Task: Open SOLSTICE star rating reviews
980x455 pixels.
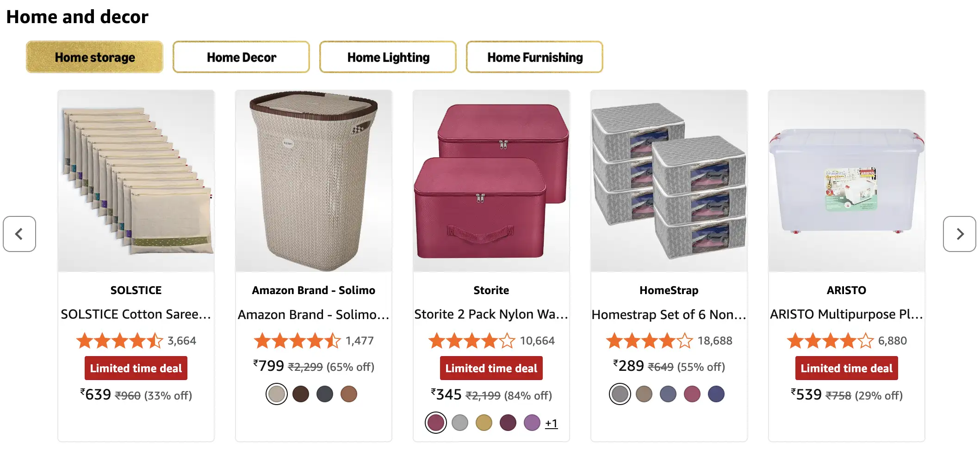Action: (x=120, y=341)
